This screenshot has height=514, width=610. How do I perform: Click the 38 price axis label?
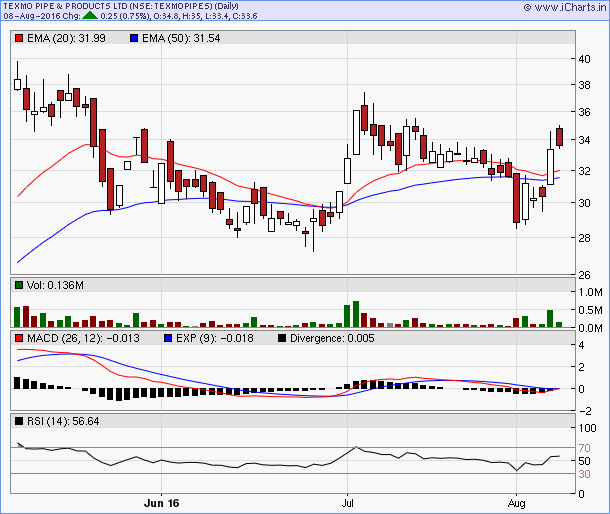pos(584,85)
